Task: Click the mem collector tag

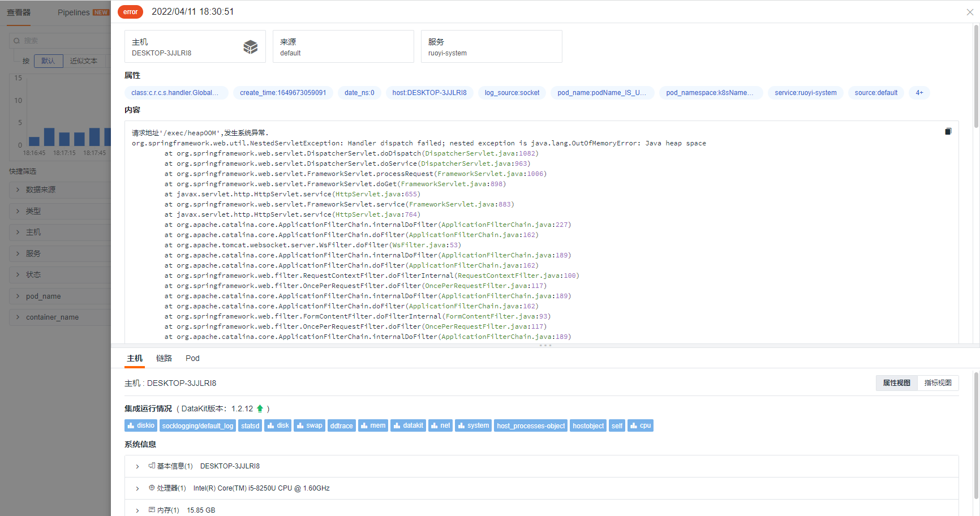Action: coord(373,425)
